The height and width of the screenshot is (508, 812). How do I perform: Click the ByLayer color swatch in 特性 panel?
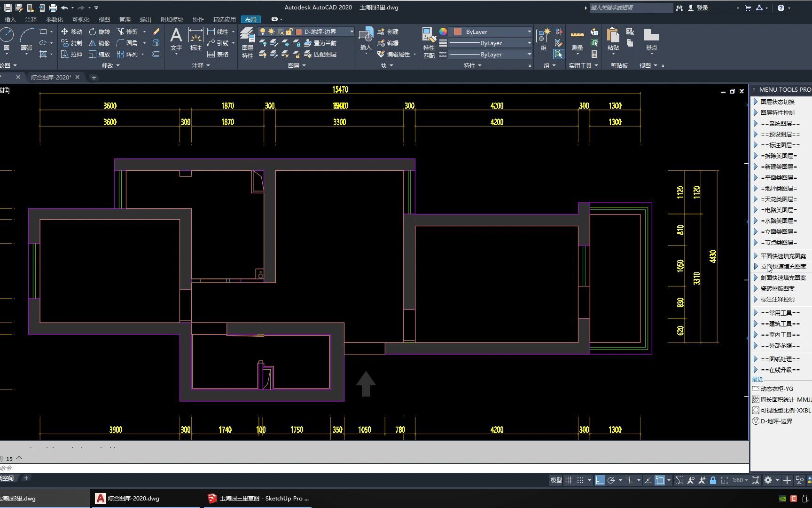(457, 32)
